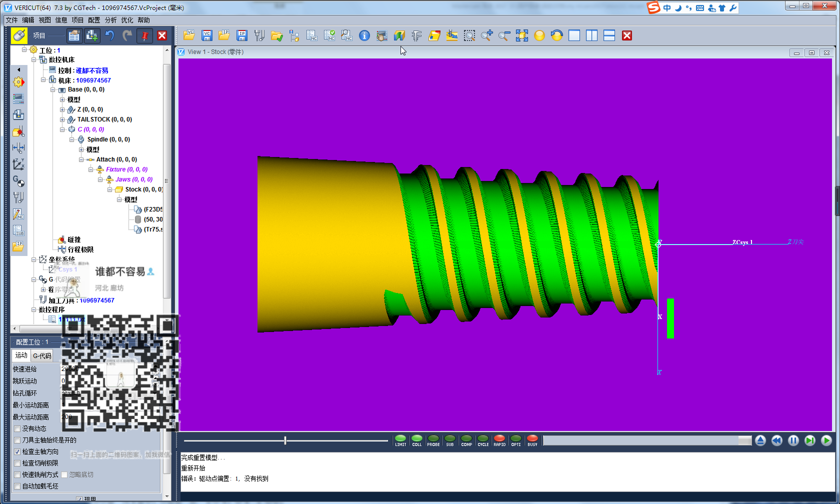Click the Step/Single Block playback button

(809, 440)
